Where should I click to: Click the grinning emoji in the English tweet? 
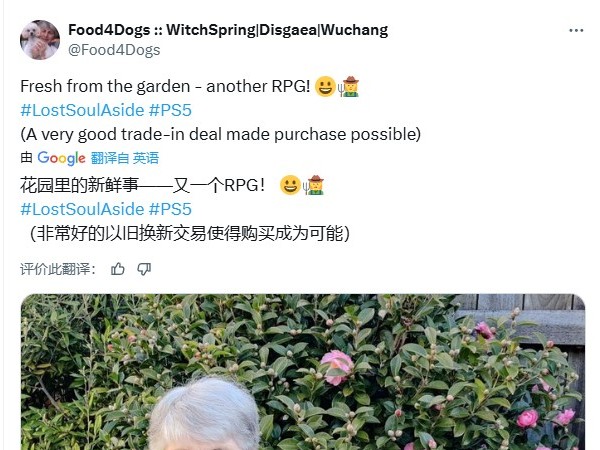coord(325,86)
